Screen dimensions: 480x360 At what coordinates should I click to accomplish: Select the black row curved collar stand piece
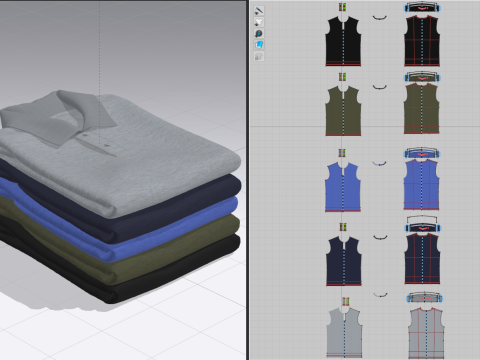coord(380,17)
